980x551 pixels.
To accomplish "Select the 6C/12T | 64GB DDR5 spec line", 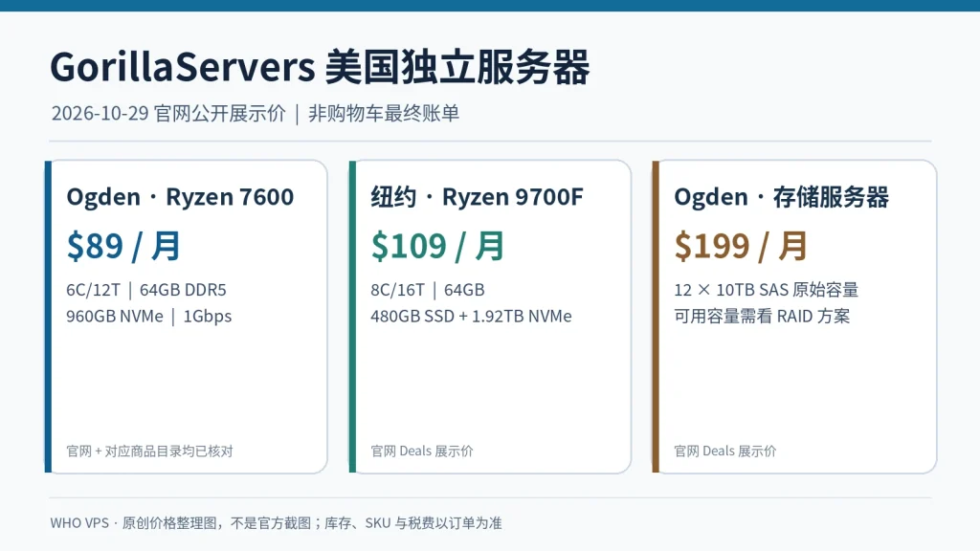I will 146,290.
